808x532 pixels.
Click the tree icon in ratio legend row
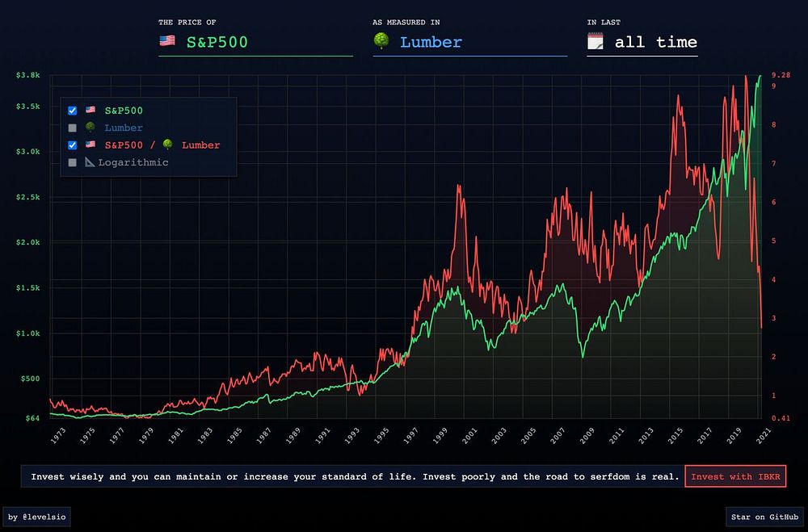pyautogui.click(x=167, y=145)
